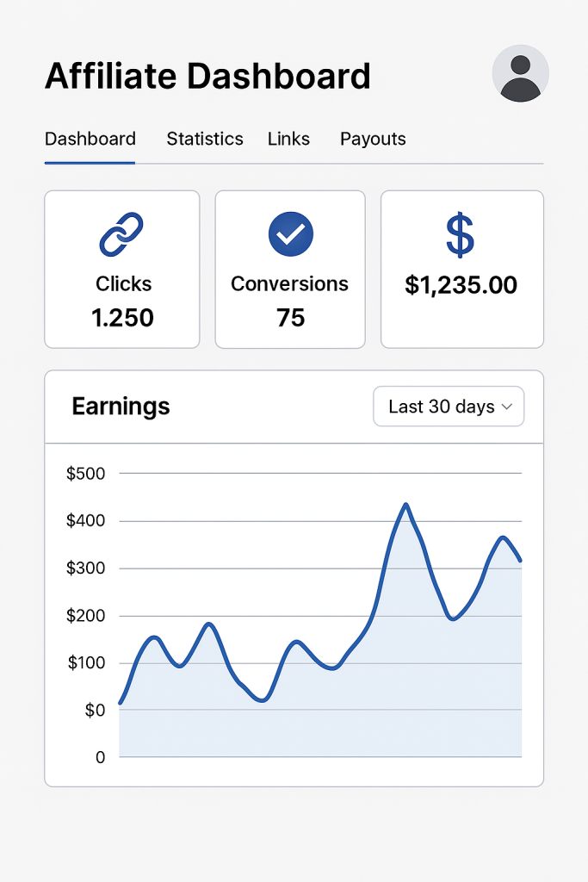The width and height of the screenshot is (588, 882).
Task: Switch to the Dashboard tab
Action: click(x=90, y=139)
